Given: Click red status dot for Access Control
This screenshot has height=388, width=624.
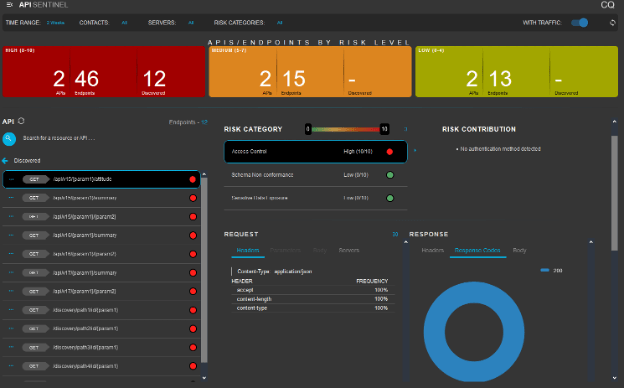Looking at the screenshot, I should click(390, 152).
